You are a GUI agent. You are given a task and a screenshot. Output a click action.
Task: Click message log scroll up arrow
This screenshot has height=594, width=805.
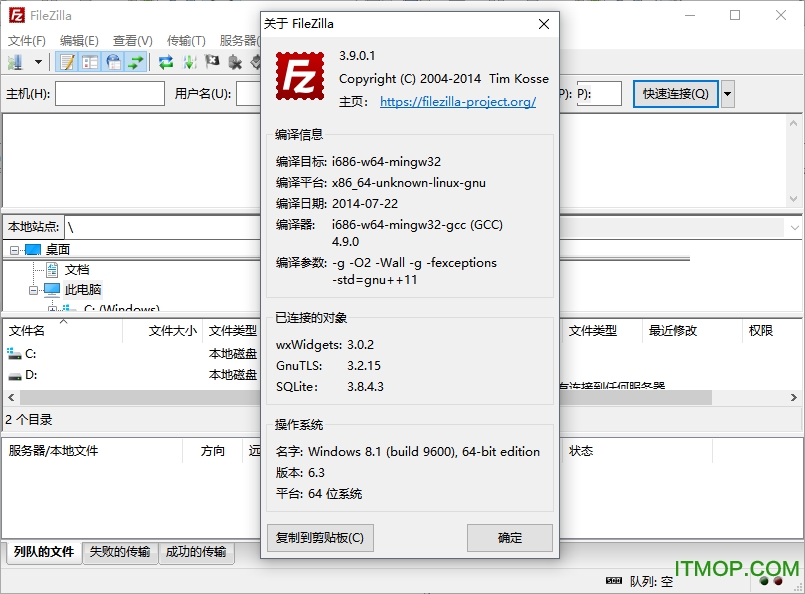(793, 123)
